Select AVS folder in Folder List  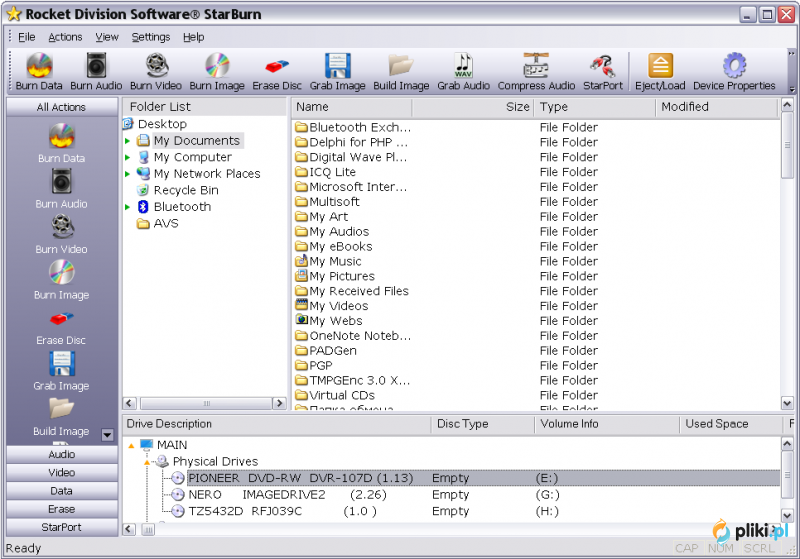tap(158, 223)
